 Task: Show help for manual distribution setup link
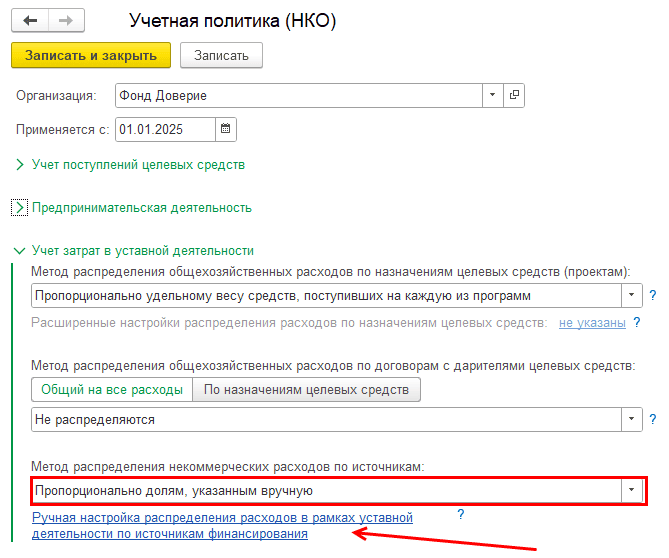click(461, 515)
